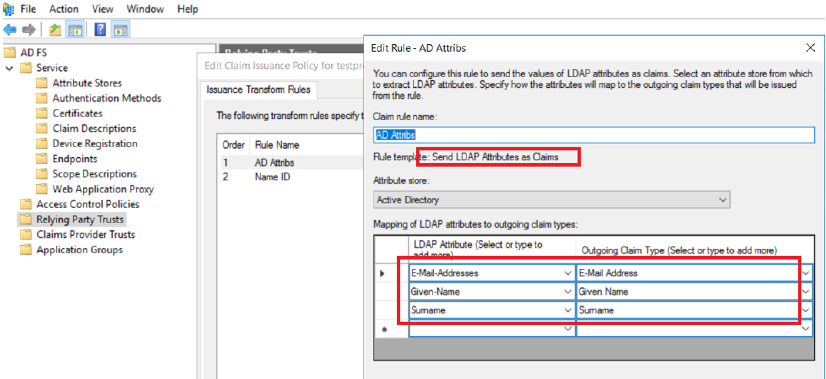Select Certificates in the tree
The width and height of the screenshot is (826, 379).
coord(77,113)
